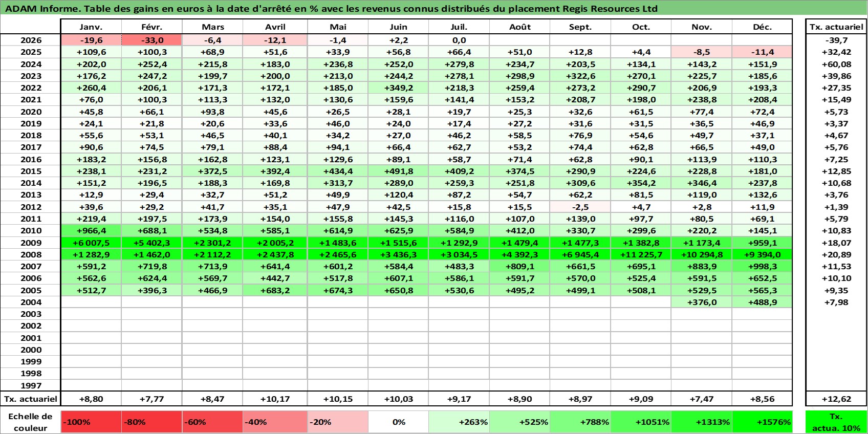Select the +1313% color scale swatch
Screen dimensions: 868x434
click(x=702, y=422)
